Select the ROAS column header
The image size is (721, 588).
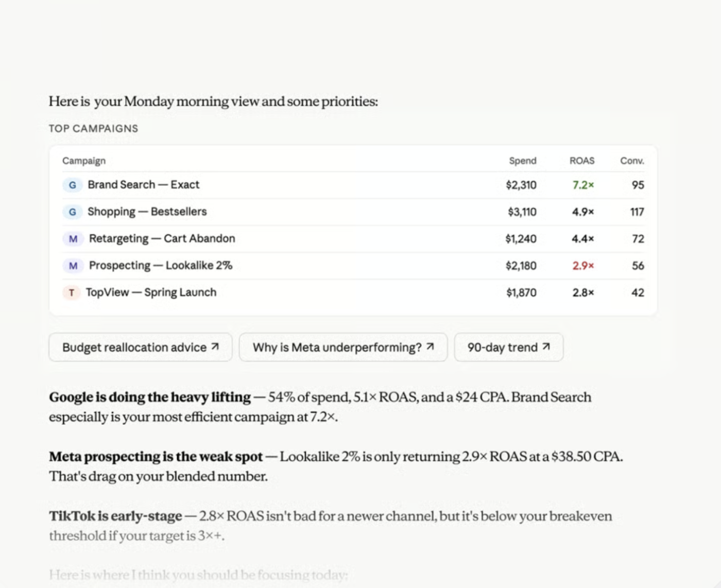[x=582, y=161]
